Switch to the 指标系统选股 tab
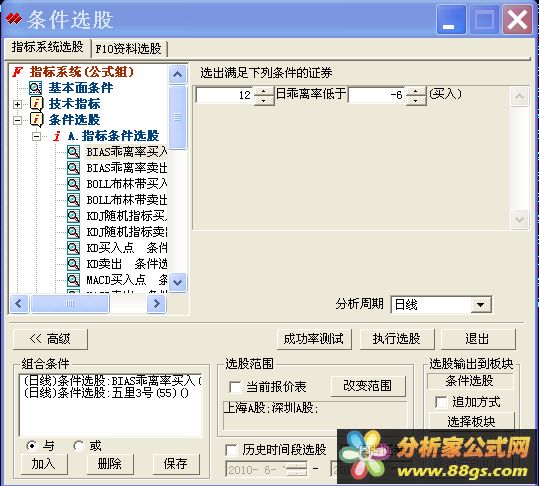Viewport: 539px width, 486px height. 47,47
